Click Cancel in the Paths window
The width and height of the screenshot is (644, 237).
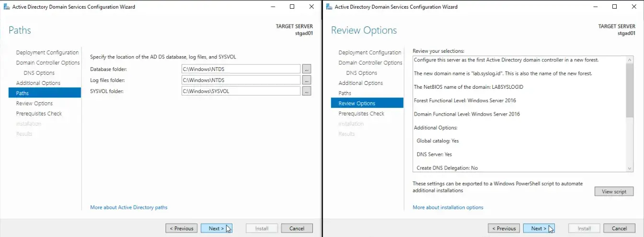point(297,228)
